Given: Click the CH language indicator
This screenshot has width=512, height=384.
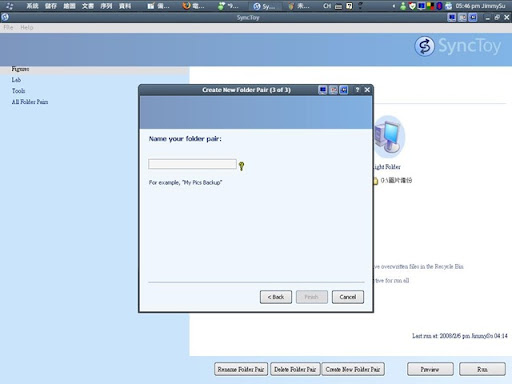Looking at the screenshot, I should [x=327, y=6].
